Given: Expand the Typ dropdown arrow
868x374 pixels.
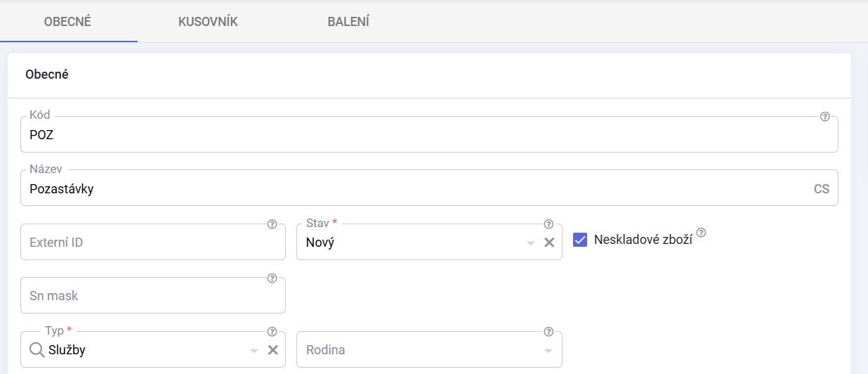Looking at the screenshot, I should coord(254,351).
